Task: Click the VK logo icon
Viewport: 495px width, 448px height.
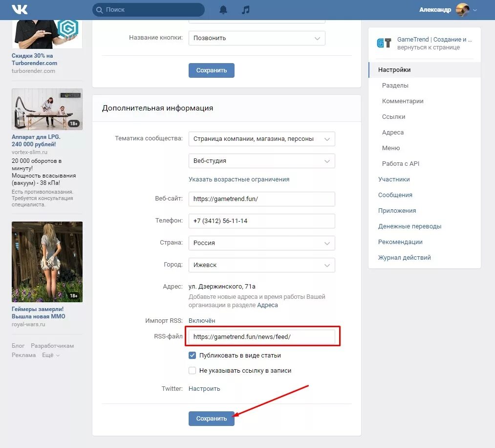Action: (x=20, y=9)
